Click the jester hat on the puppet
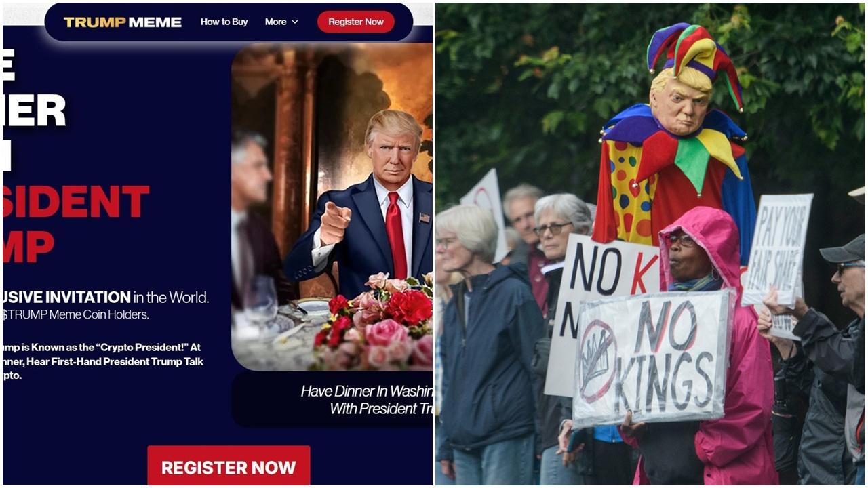 693,57
